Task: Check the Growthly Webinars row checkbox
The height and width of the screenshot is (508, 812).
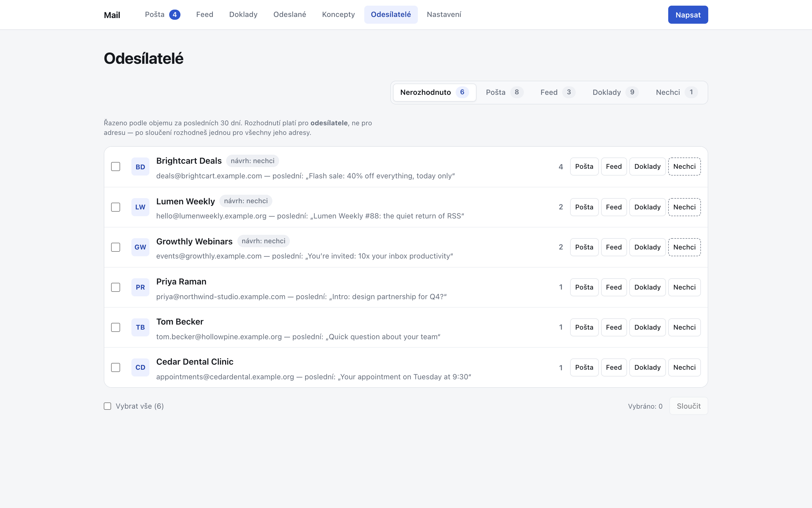Action: click(115, 247)
